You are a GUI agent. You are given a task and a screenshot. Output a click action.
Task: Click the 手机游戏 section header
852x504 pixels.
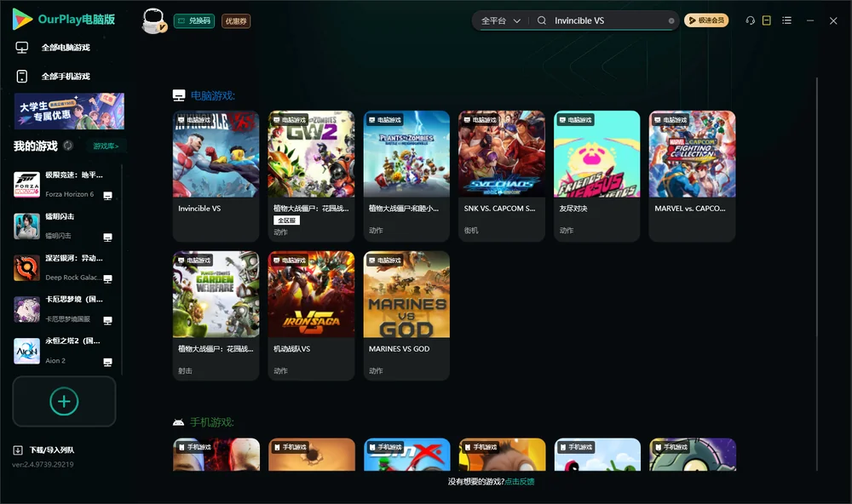(x=212, y=422)
